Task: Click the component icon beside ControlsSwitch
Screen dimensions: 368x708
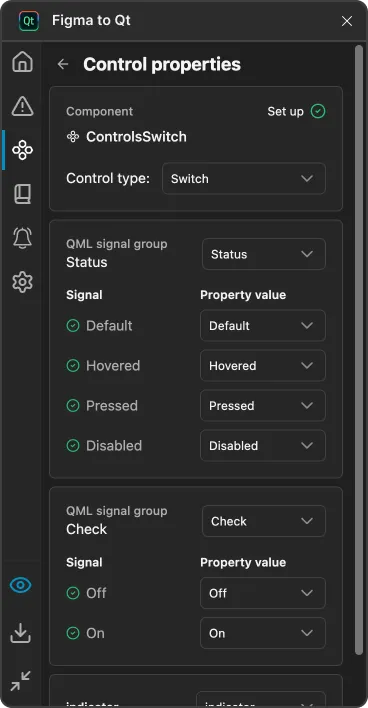Action: [x=73, y=137]
